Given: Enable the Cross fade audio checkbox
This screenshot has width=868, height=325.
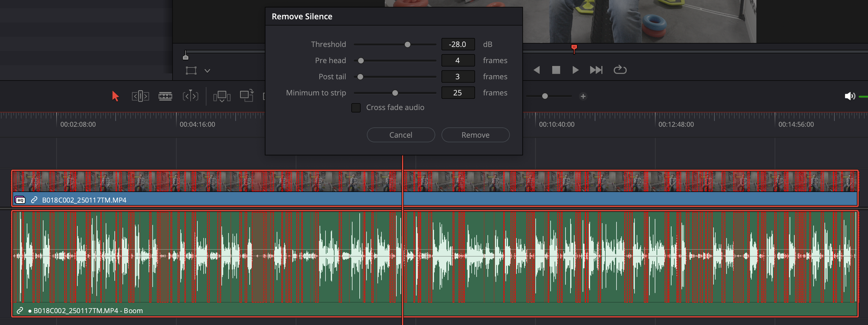Looking at the screenshot, I should (x=356, y=108).
